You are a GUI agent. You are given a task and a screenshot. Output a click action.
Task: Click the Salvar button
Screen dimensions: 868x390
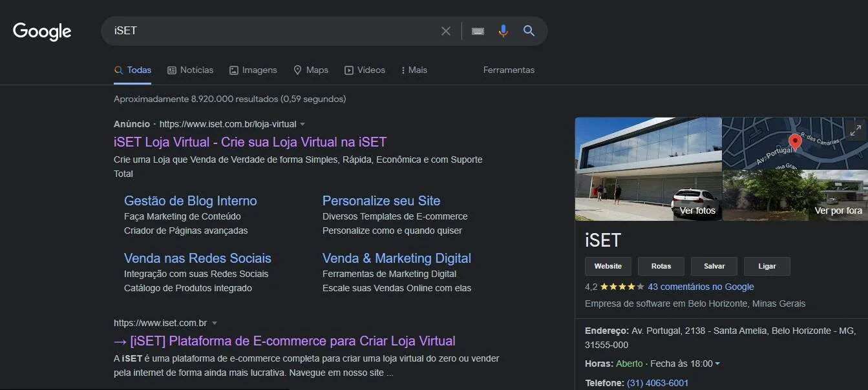714,266
